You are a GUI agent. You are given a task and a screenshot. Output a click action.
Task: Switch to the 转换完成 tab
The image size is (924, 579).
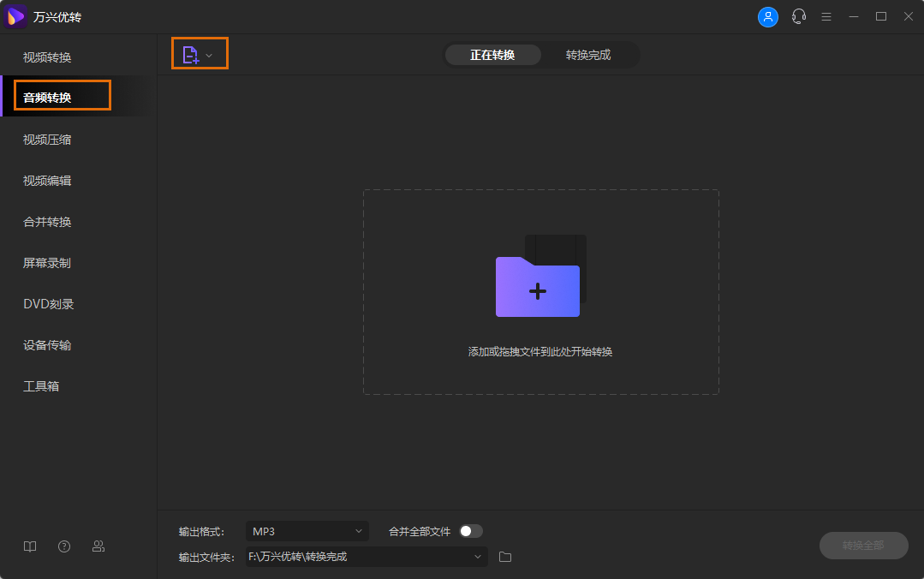[x=589, y=54]
